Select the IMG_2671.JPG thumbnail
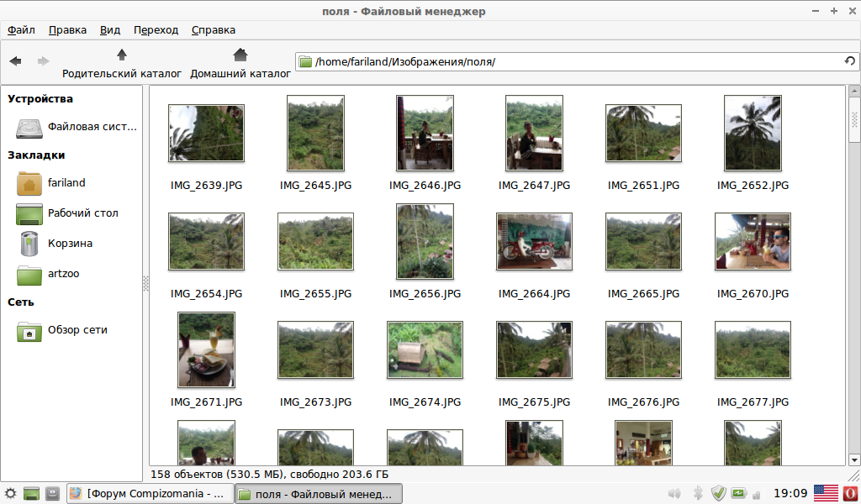The image size is (861, 504). point(206,350)
